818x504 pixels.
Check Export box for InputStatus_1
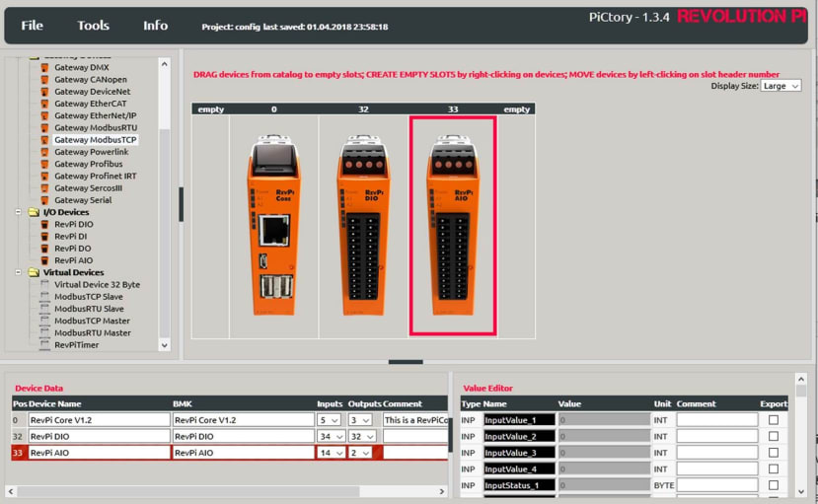point(774,485)
